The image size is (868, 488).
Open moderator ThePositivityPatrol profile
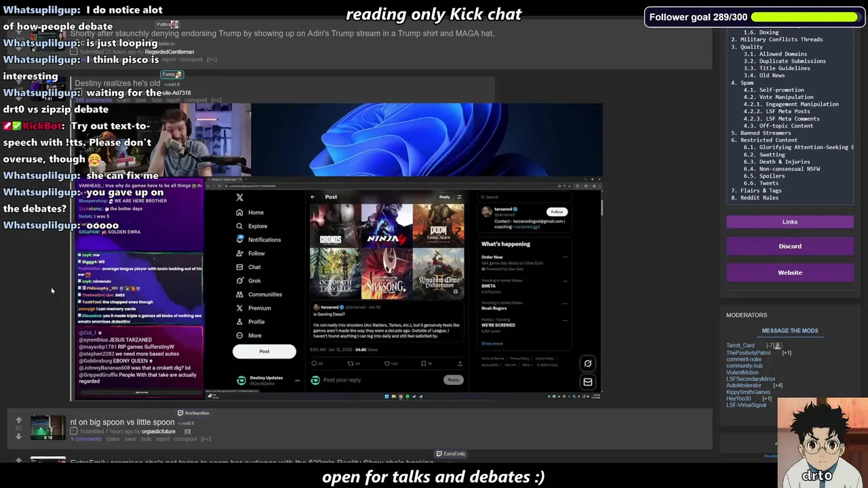click(748, 353)
